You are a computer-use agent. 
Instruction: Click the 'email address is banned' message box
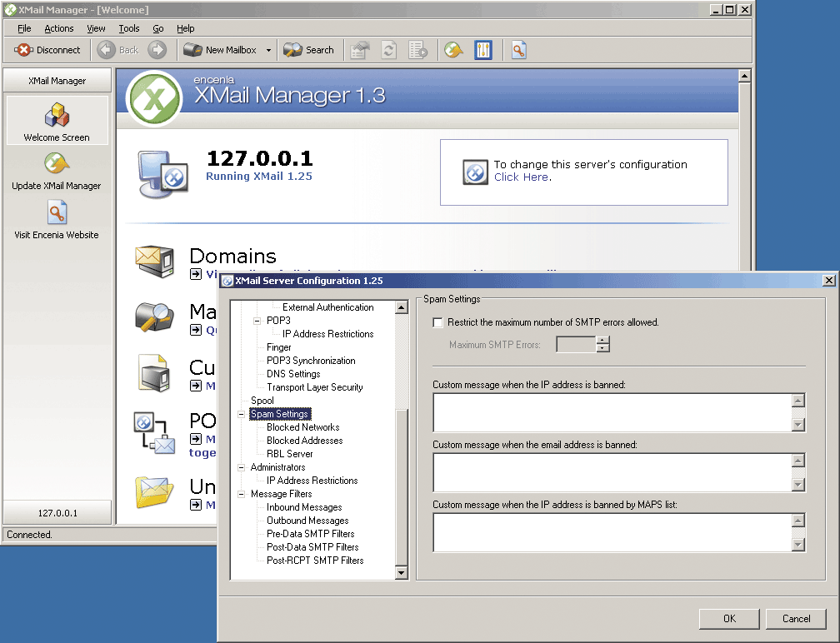[x=612, y=472]
